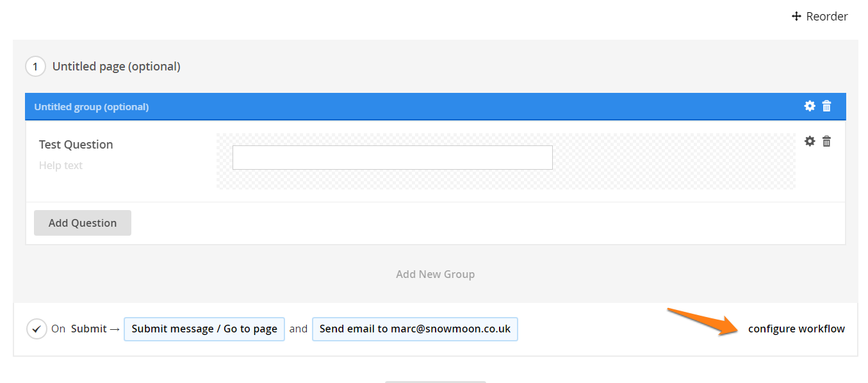Screen dimensions: 868x383
Task: Click the Reorder move-arrows icon
Action: click(796, 17)
